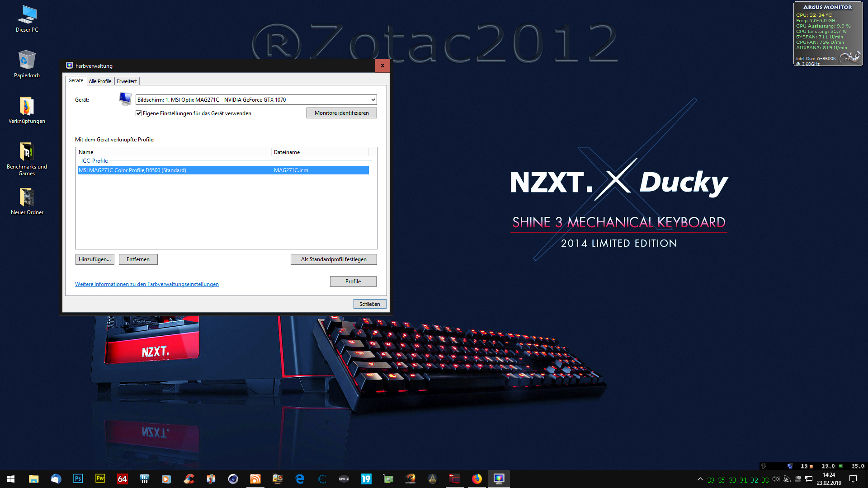The width and height of the screenshot is (868, 488).
Task: Open the Farbverwaltungseinstellungen info link
Action: pyautogui.click(x=146, y=284)
